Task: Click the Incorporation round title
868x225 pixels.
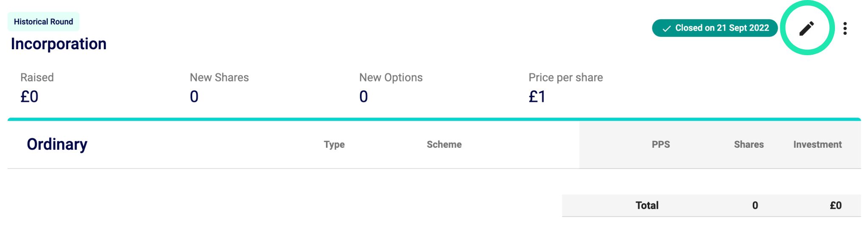Action: [x=58, y=44]
